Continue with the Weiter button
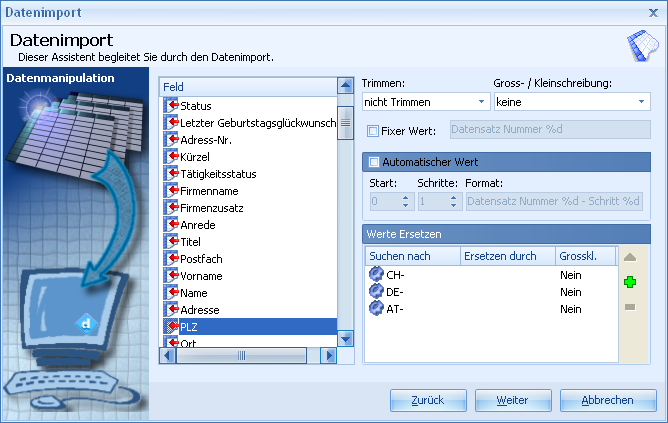This screenshot has height=423, width=668. (513, 400)
